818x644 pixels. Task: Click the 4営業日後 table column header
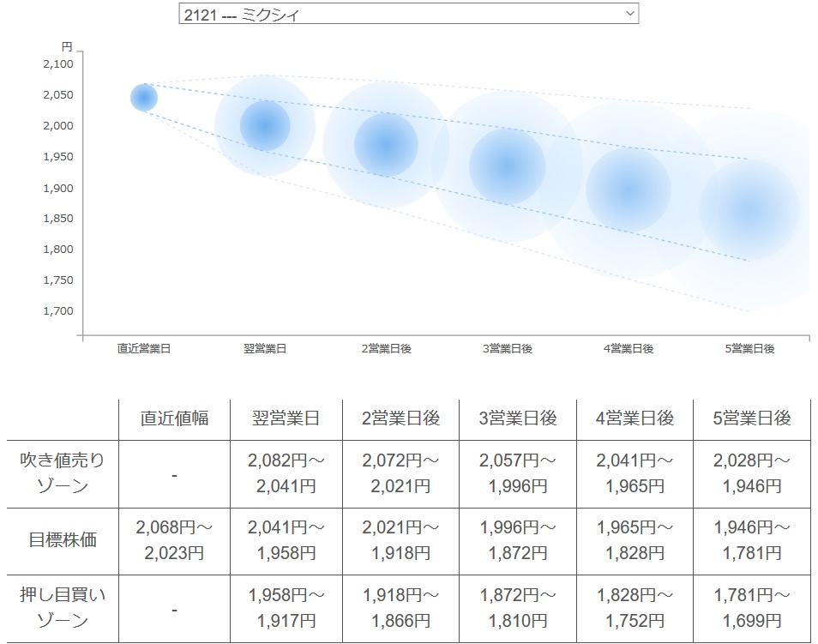pyautogui.click(x=635, y=418)
